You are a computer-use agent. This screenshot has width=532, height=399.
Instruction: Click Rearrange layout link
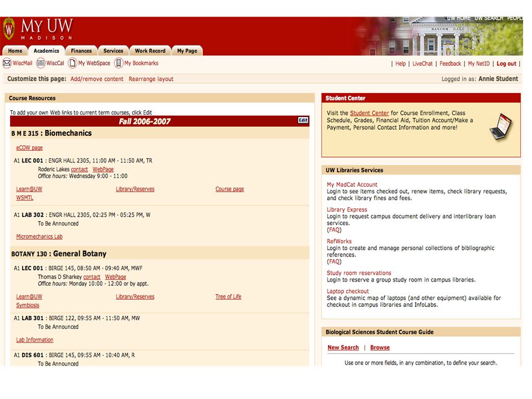pos(151,79)
